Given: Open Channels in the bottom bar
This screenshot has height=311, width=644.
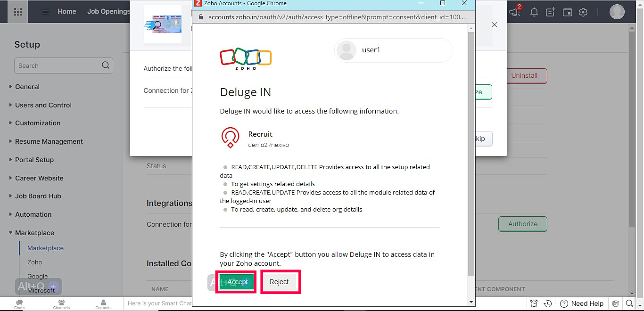Looking at the screenshot, I should point(61,304).
